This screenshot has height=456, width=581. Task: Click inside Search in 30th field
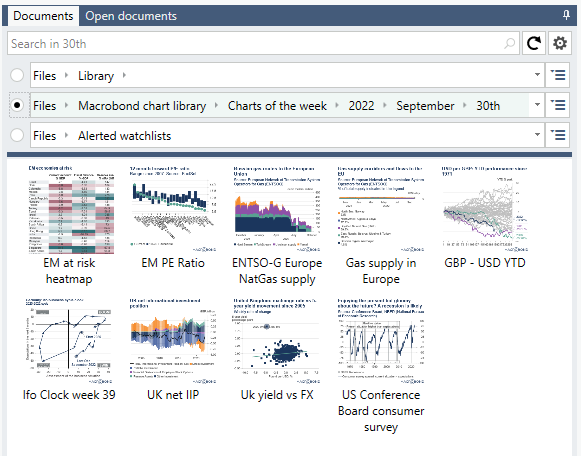coord(263,43)
